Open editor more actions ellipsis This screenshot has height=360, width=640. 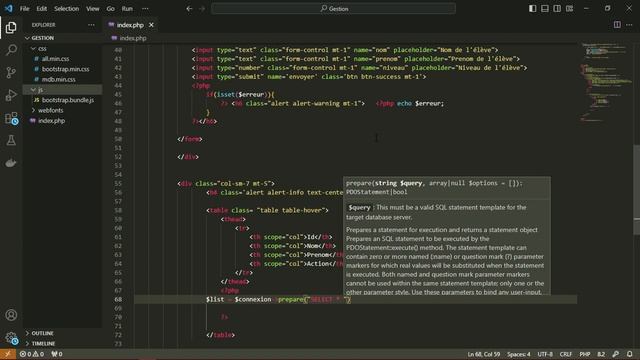tap(629, 25)
